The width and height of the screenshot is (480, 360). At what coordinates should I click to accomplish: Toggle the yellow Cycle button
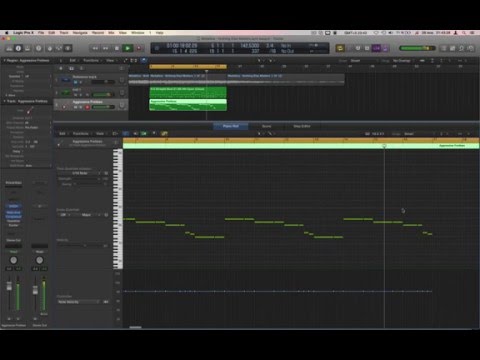pos(340,48)
